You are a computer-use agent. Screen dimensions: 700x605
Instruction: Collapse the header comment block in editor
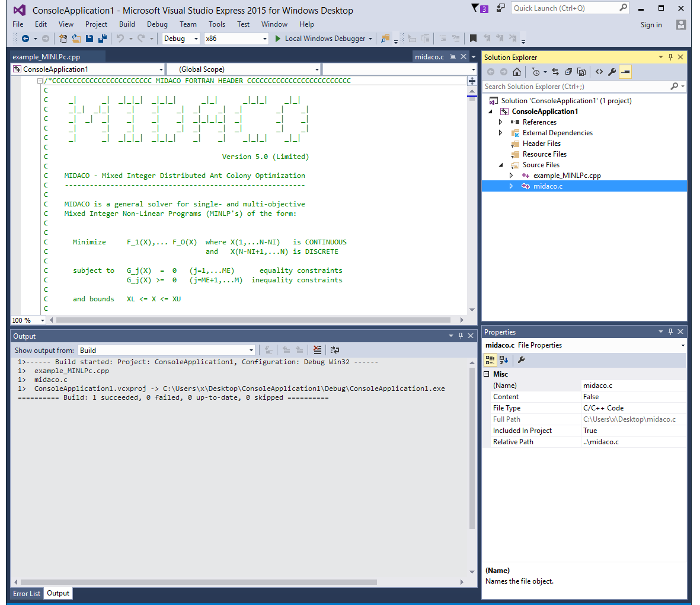coord(40,81)
